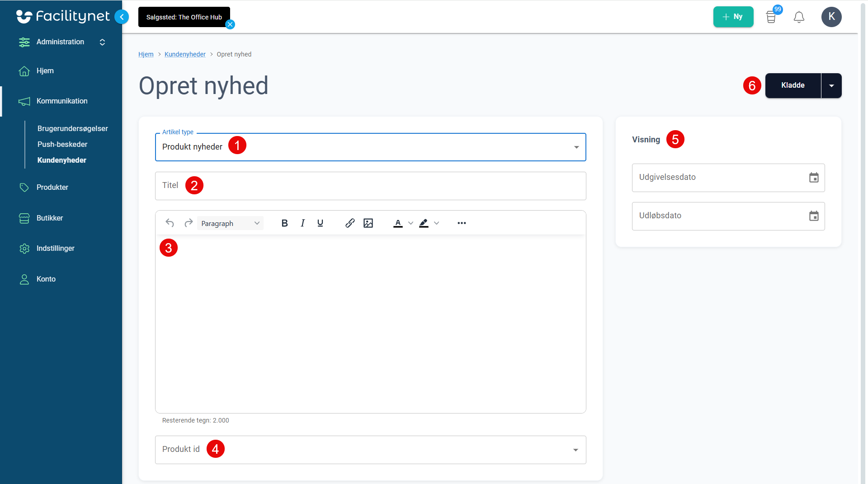Focus the Titel input field
Image resolution: width=868 pixels, height=484 pixels.
click(x=371, y=186)
